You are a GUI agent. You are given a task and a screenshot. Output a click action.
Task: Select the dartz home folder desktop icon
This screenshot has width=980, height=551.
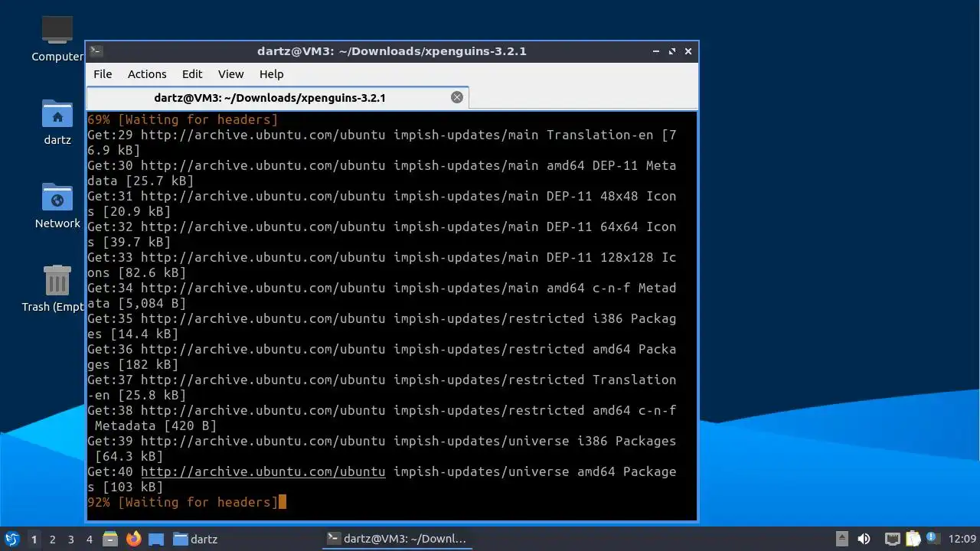57,122
